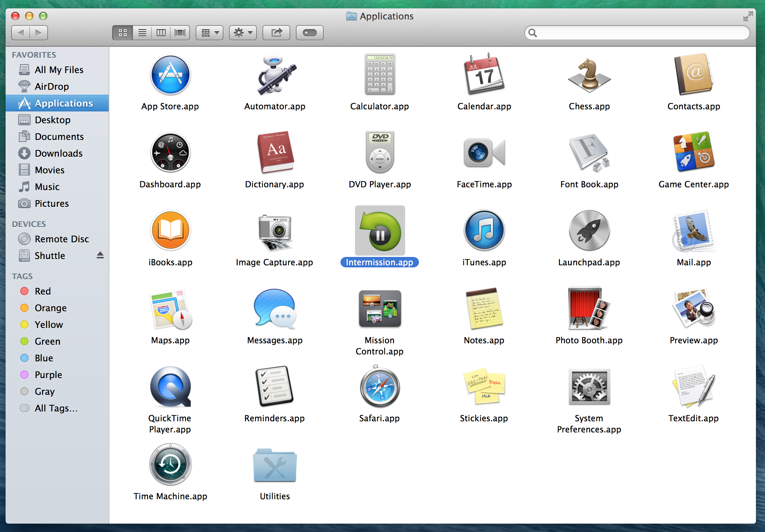Viewport: 765px width, 532px height.
Task: Filter by the Purple tag
Action: (57, 375)
